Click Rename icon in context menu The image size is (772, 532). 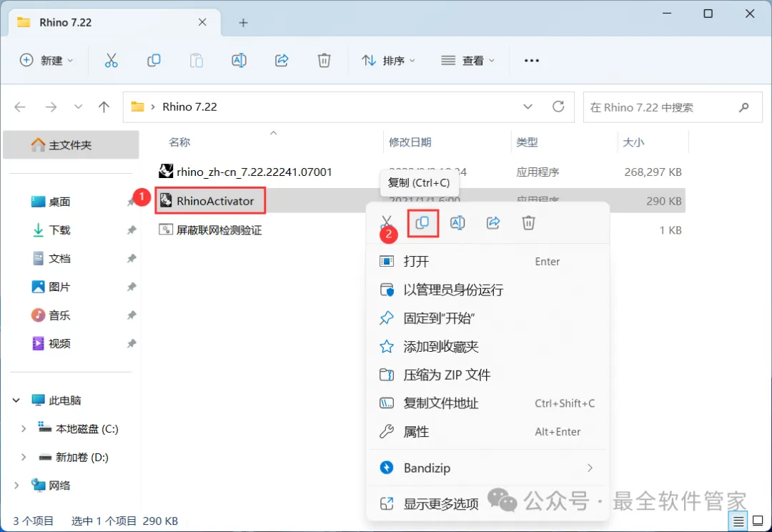(x=457, y=222)
